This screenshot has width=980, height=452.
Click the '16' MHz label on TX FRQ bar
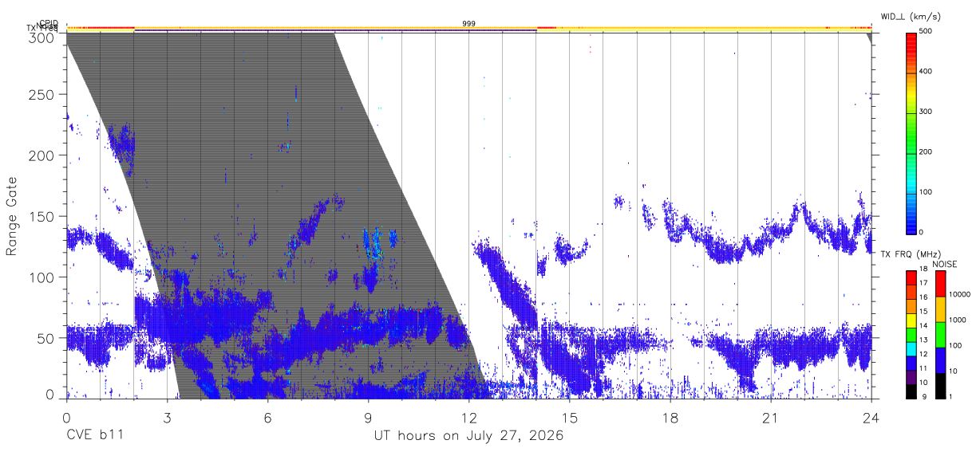pos(923,297)
